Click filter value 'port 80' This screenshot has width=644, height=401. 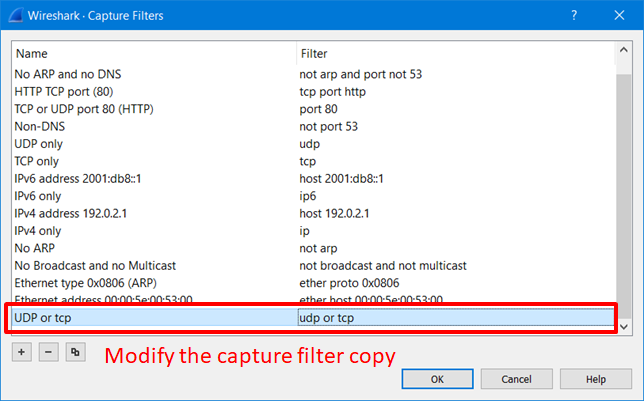pos(319,109)
